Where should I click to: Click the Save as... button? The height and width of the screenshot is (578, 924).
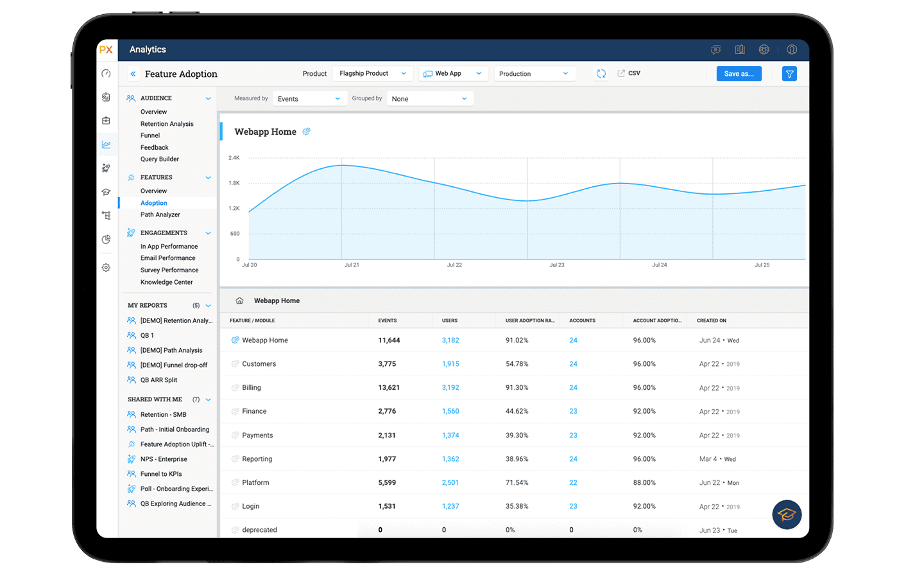click(x=739, y=74)
